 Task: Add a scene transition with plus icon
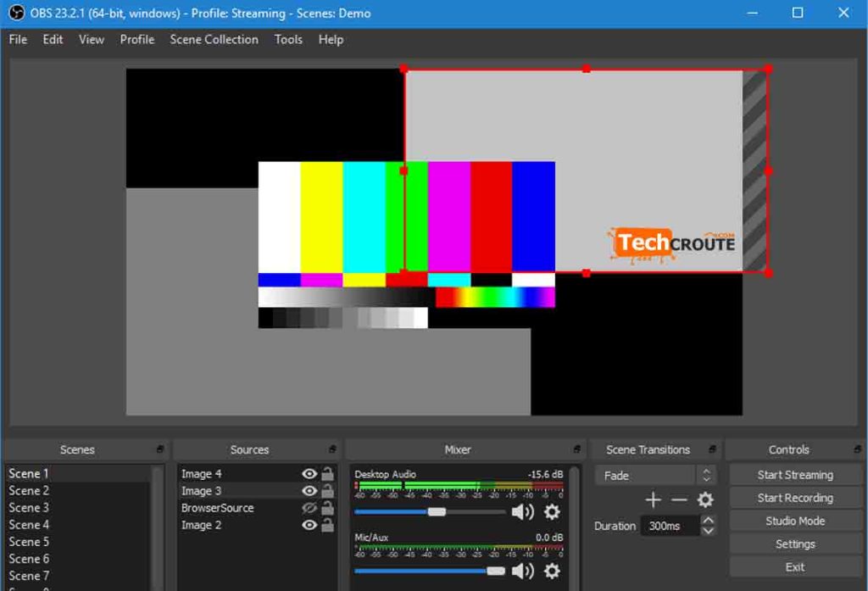[654, 499]
